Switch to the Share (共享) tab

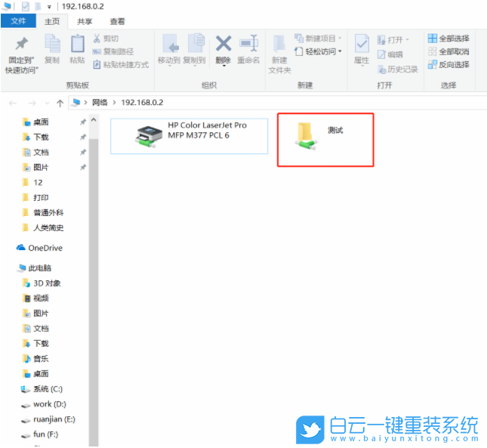[85, 21]
